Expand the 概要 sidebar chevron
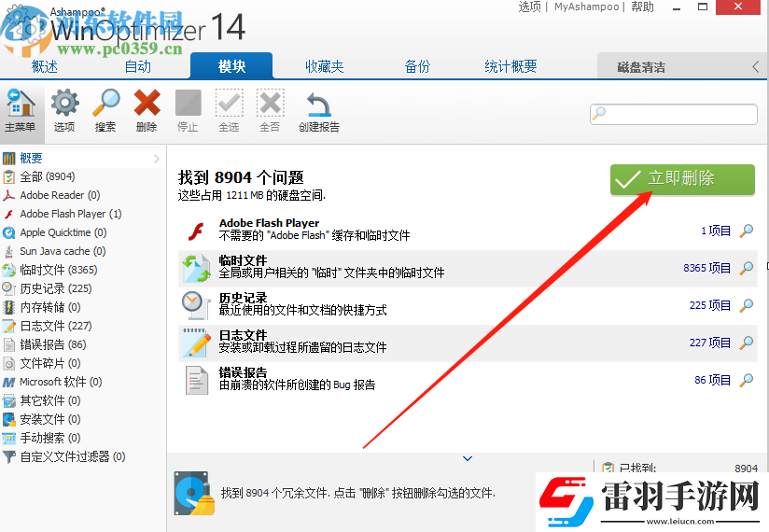The image size is (769, 532). pos(157,159)
